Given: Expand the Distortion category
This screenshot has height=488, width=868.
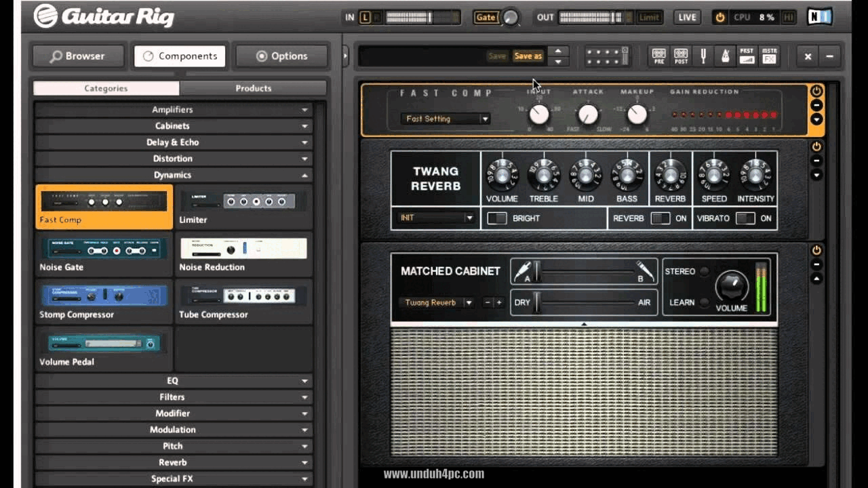Looking at the screenshot, I should [x=174, y=159].
